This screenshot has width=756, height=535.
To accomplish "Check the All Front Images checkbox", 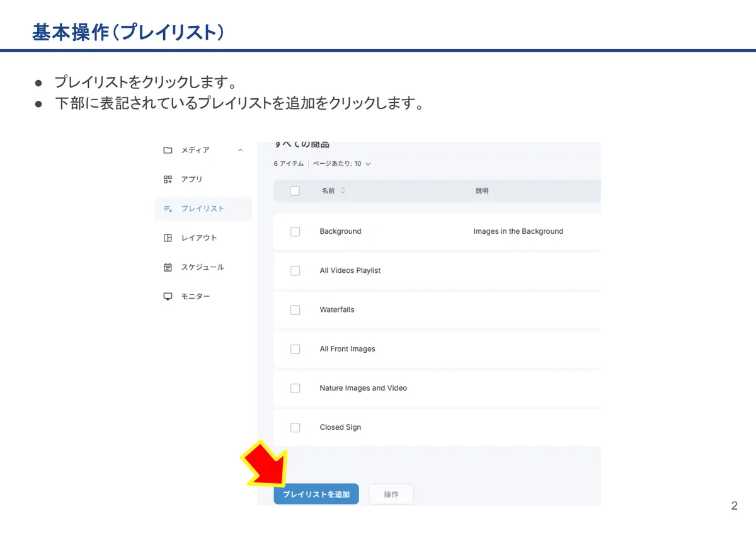I will click(x=295, y=349).
